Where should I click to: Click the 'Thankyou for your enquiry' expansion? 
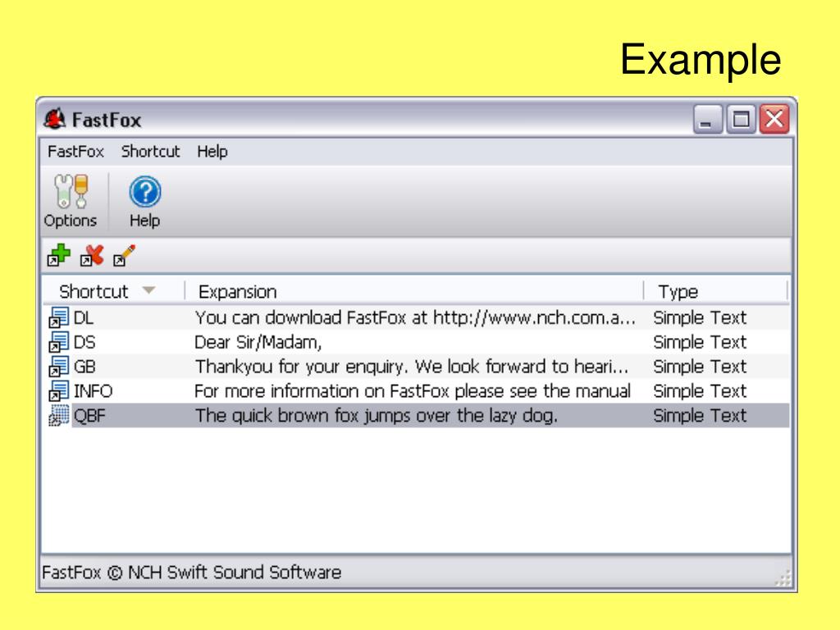click(412, 367)
